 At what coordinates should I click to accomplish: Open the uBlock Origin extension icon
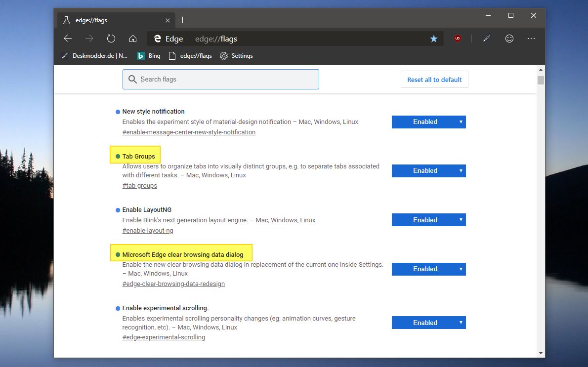click(458, 38)
